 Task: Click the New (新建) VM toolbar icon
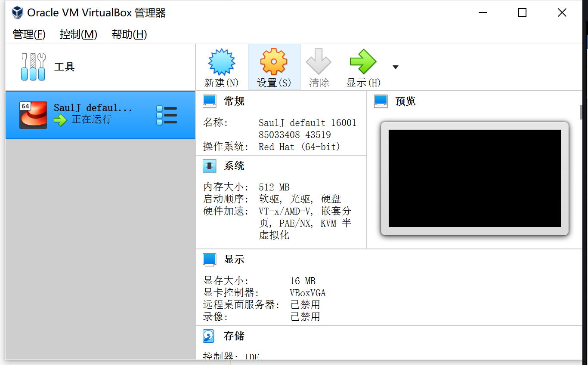(x=221, y=62)
